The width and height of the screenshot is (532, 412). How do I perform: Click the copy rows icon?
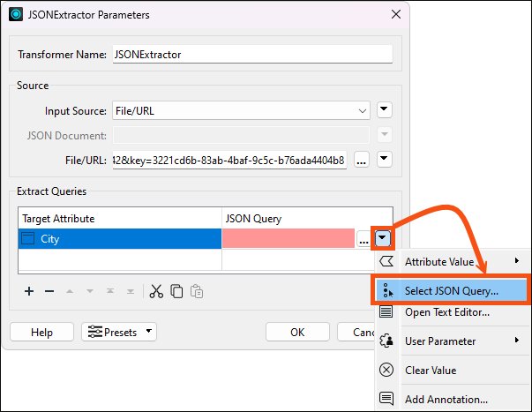pyautogui.click(x=176, y=291)
